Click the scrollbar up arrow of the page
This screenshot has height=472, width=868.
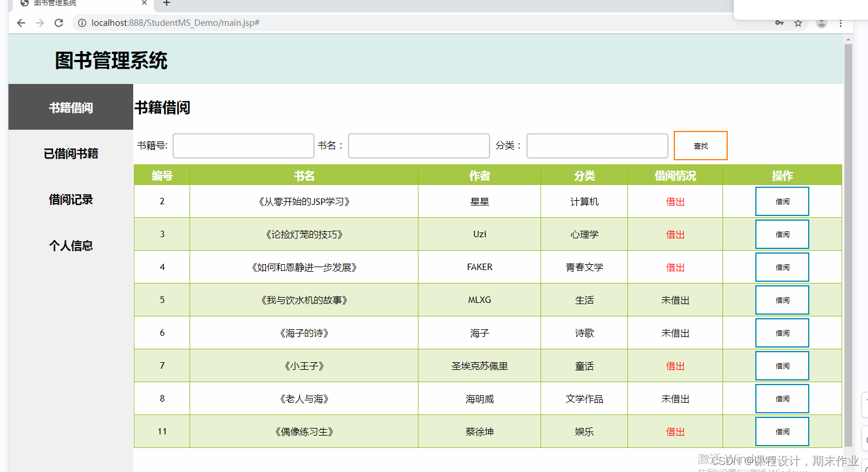coord(848,39)
